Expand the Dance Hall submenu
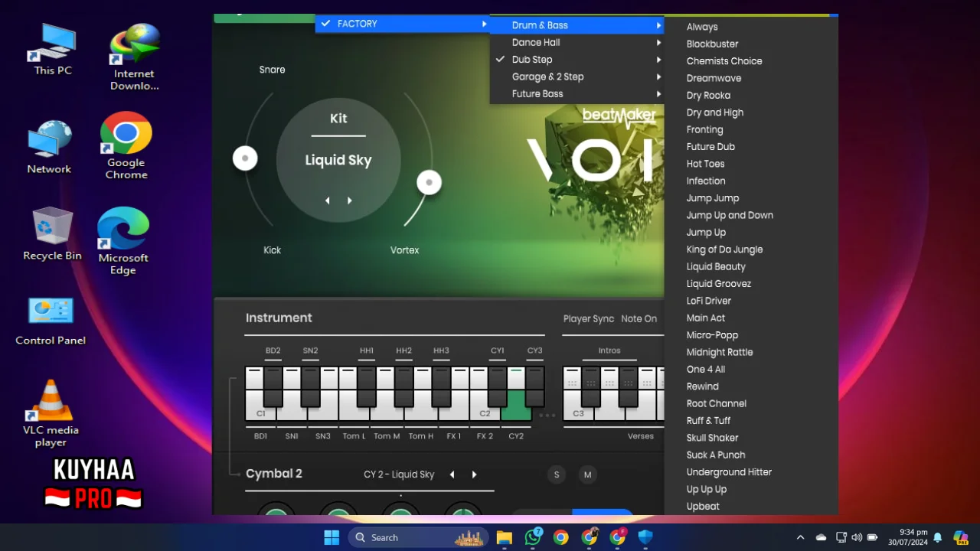 (x=577, y=42)
